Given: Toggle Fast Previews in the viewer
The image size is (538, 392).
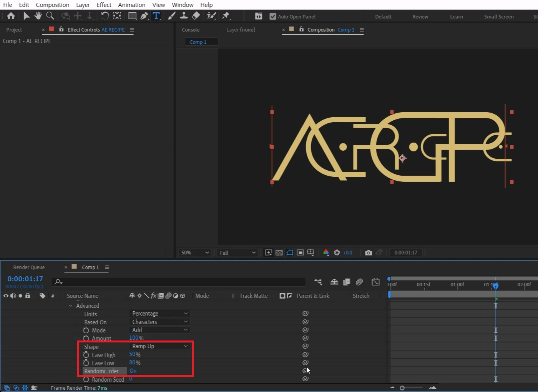Looking at the screenshot, I should [x=269, y=252].
